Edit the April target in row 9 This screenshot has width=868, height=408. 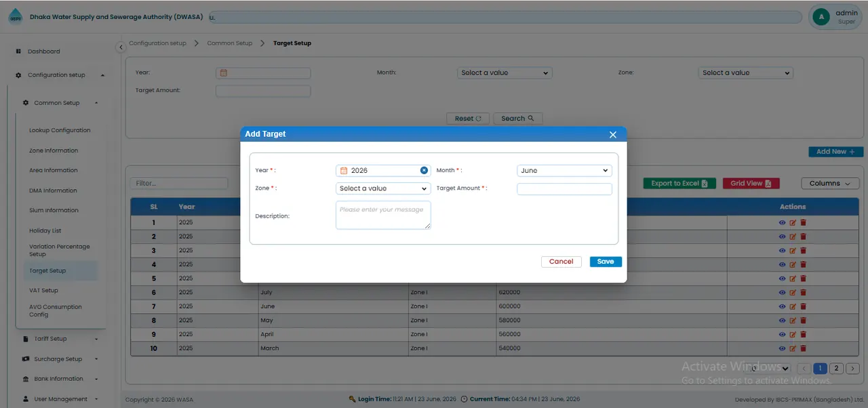793,334
